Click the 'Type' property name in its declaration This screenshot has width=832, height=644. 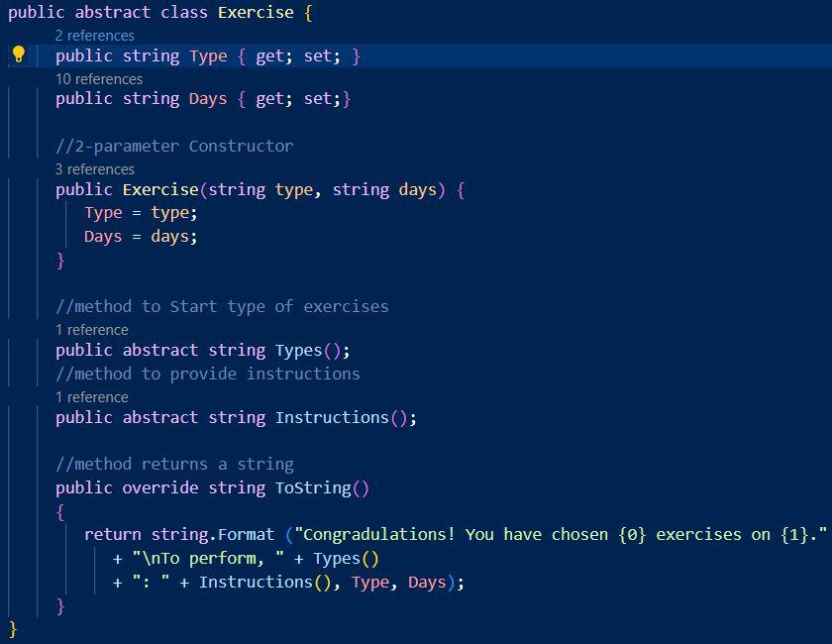tap(208, 55)
